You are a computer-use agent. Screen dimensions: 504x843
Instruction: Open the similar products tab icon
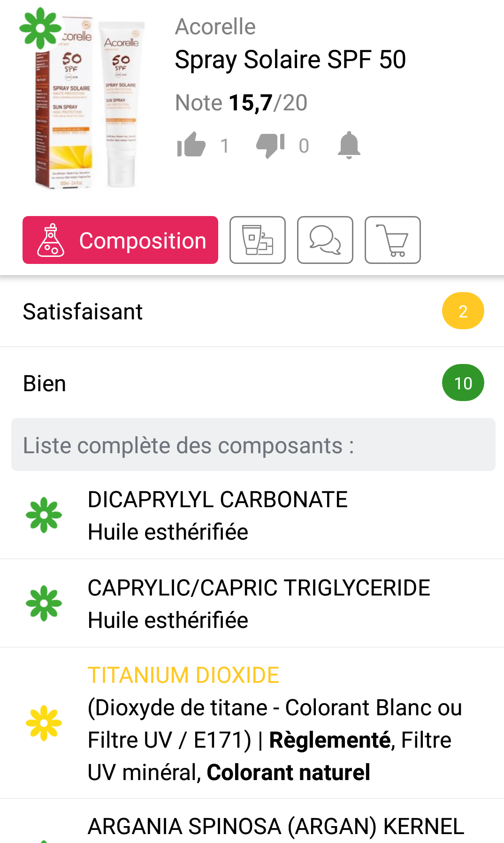[x=257, y=240]
